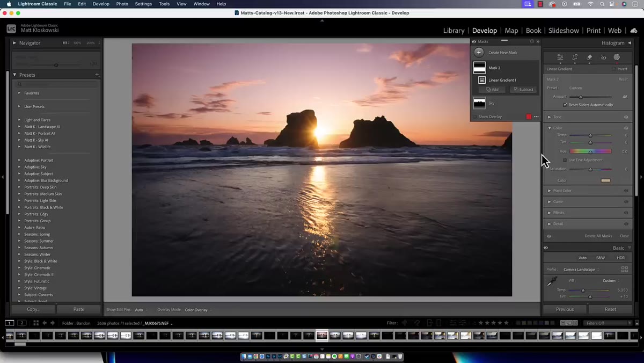Open macOS Spotlight search icon
Screen dimensions: 644x363
click(603, 4)
